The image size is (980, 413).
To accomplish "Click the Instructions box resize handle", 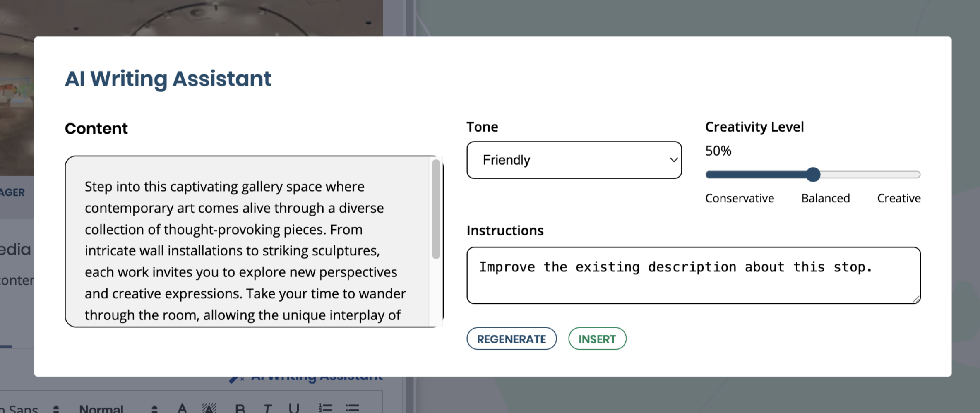I will (x=916, y=299).
